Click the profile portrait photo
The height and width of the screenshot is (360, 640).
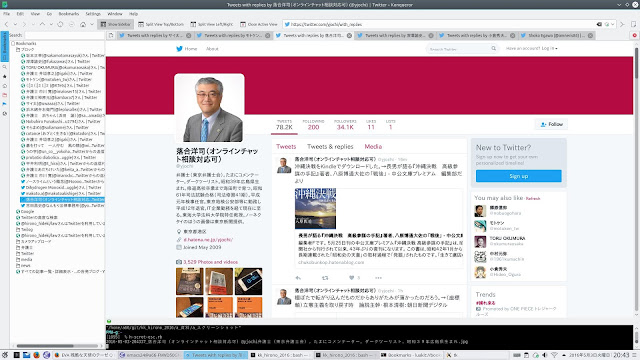click(x=209, y=109)
